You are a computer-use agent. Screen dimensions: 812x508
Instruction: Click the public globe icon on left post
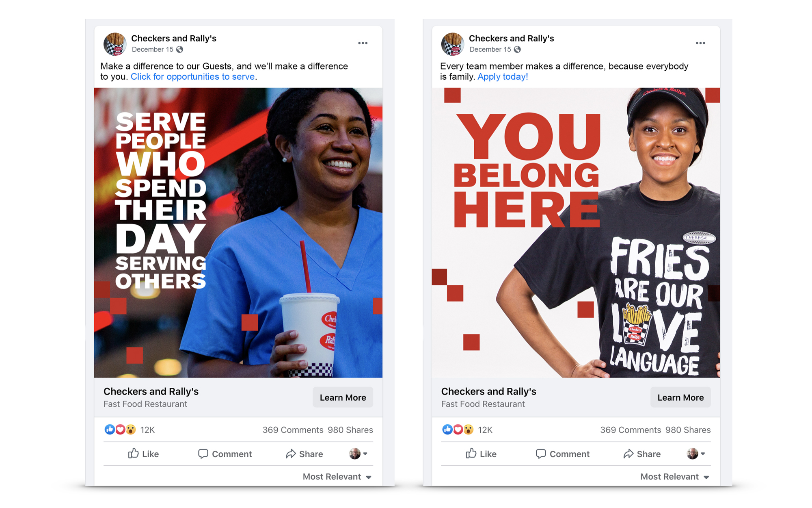[179, 50]
